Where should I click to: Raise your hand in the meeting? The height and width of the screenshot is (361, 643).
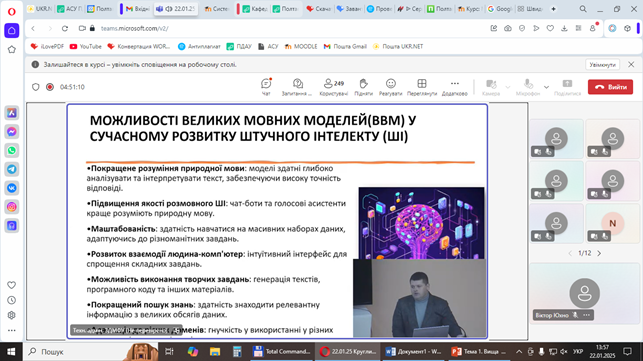(363, 87)
